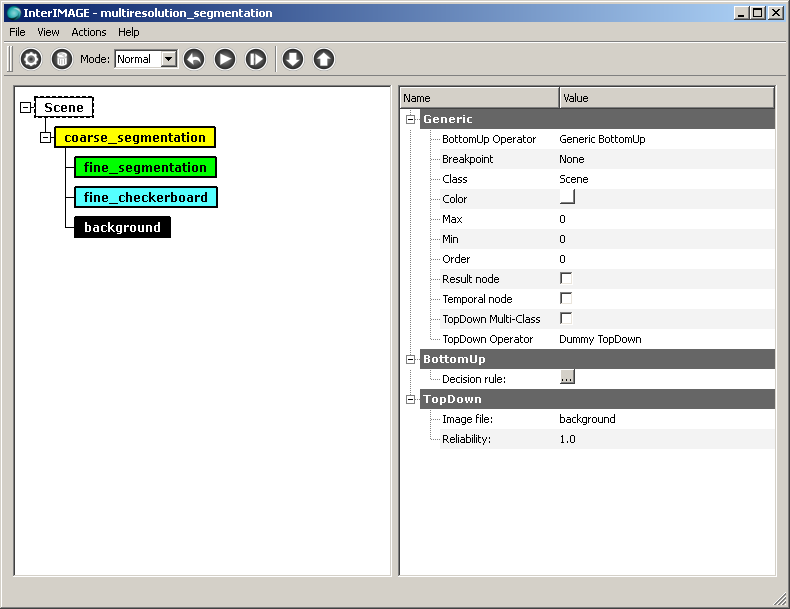790x609 pixels.
Task: Select the fine_checkerboard node
Action: (145, 197)
